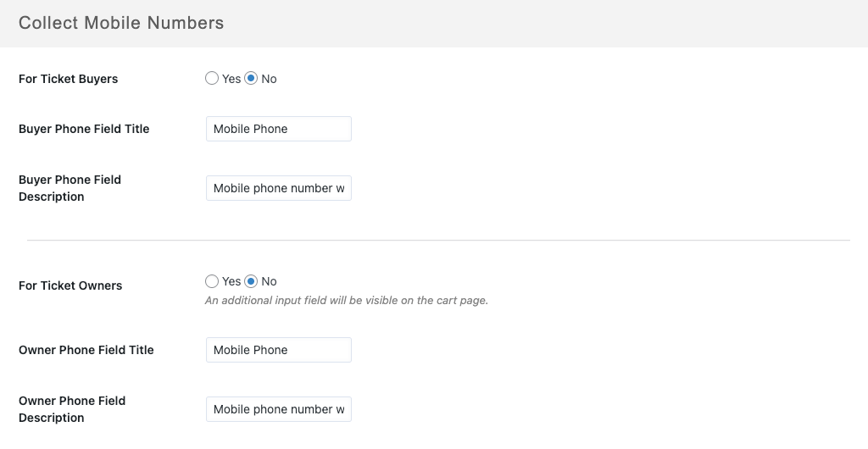Choose No radio for Ticket Owners
868x449 pixels.
[251, 281]
